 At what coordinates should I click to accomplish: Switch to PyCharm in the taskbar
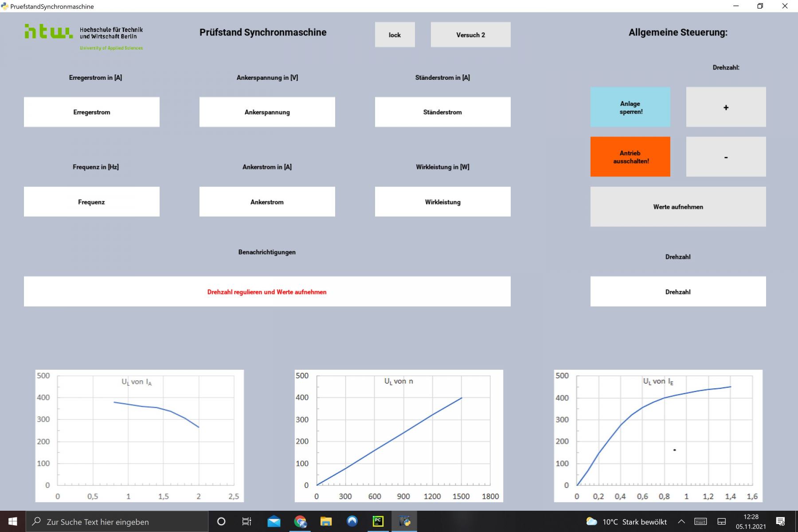click(x=378, y=522)
